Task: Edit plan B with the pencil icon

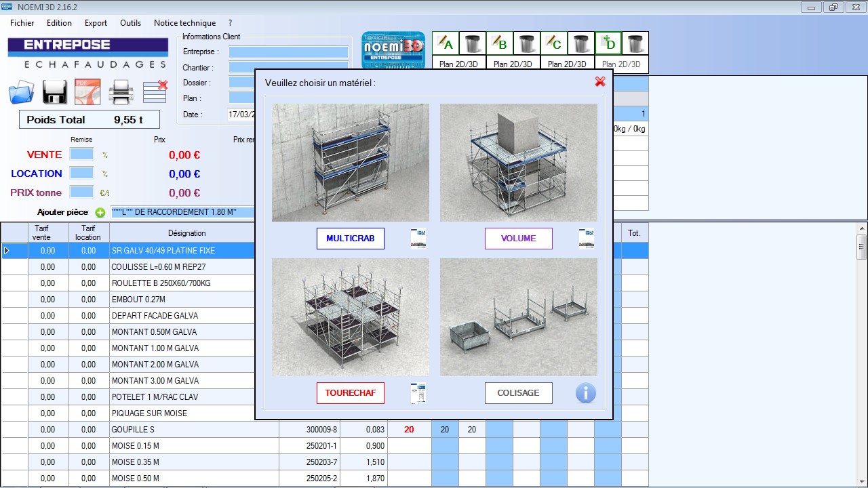Action: pos(500,43)
